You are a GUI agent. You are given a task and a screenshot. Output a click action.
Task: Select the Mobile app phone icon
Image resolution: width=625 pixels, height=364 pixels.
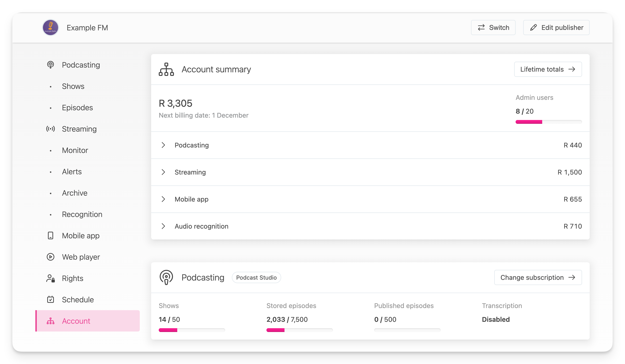[50, 236]
